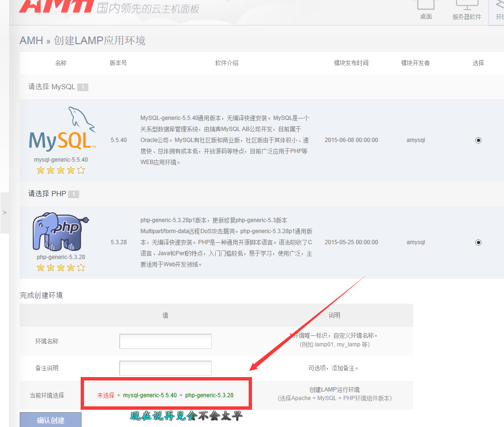This screenshot has height=427, width=504.
Task: Click the php-generic-5.3.28 name under the PHP logo
Action: (x=61, y=257)
